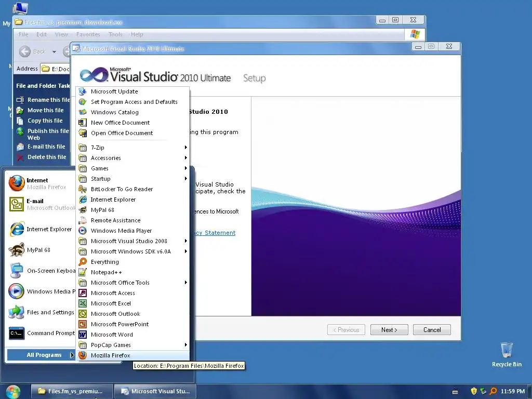Image resolution: width=532 pixels, height=399 pixels.
Task: Open File menu in Explorer window
Action: 23,34
